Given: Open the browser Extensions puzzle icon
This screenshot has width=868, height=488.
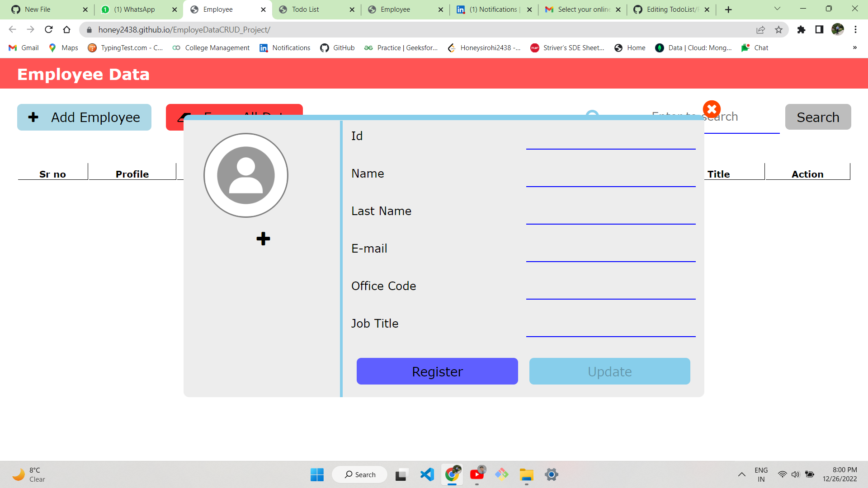Looking at the screenshot, I should [801, 30].
